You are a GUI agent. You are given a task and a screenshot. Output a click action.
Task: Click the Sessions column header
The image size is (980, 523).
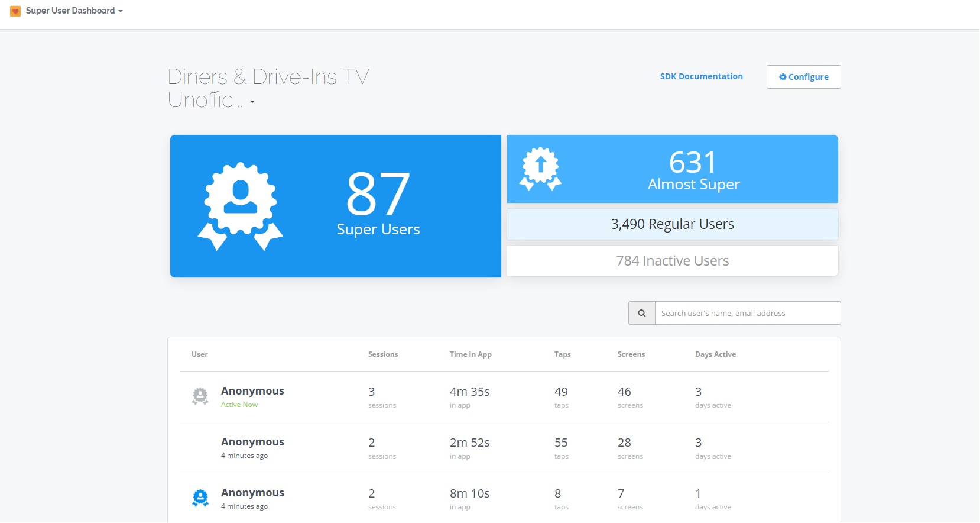coord(383,354)
